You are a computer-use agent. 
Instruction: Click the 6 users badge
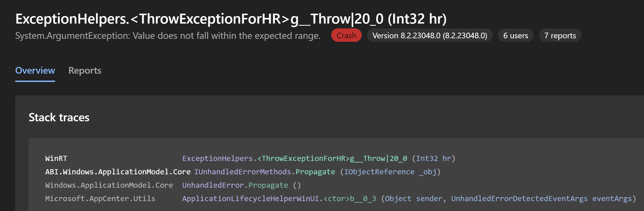click(x=515, y=35)
